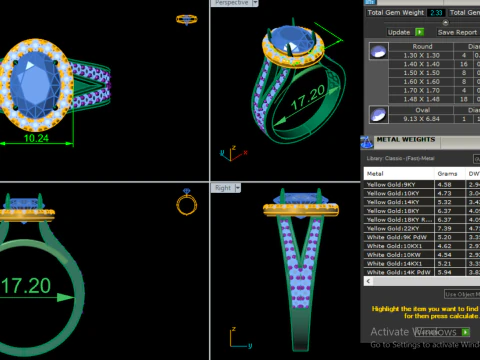The height and width of the screenshot is (360, 480).
Task: Click the green arrow icon beside Update
Action: coord(420,32)
